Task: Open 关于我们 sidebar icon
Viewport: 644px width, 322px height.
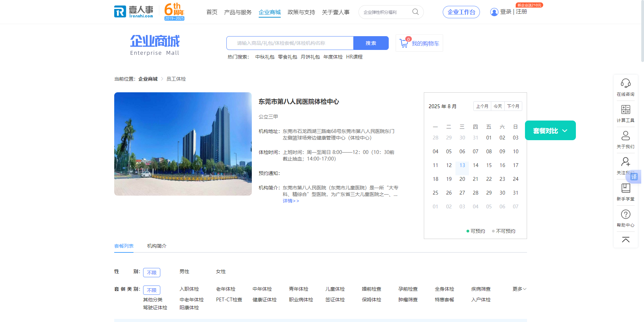Action: (625, 136)
